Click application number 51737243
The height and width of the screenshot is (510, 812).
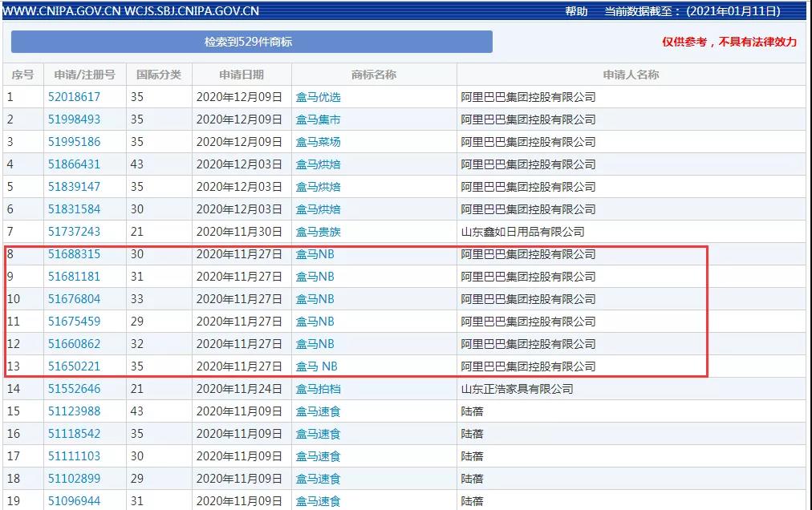(x=74, y=232)
